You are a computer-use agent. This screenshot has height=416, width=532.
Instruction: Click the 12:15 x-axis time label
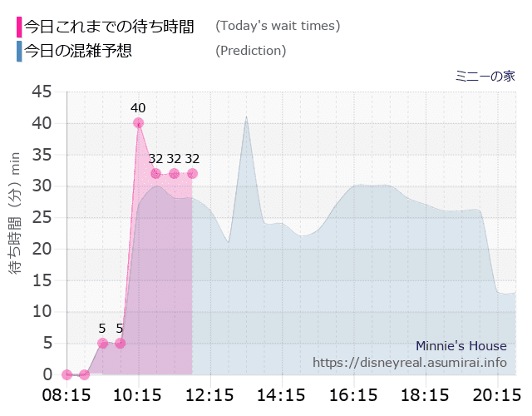coord(209,394)
